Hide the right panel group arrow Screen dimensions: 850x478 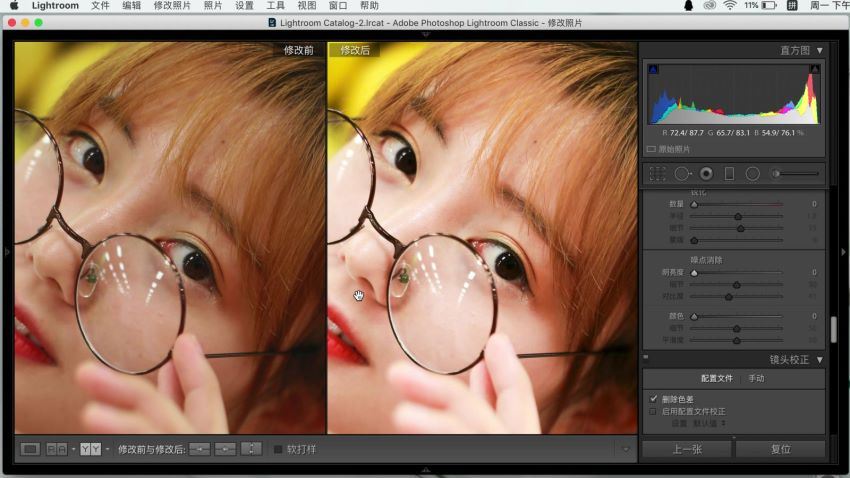point(843,251)
